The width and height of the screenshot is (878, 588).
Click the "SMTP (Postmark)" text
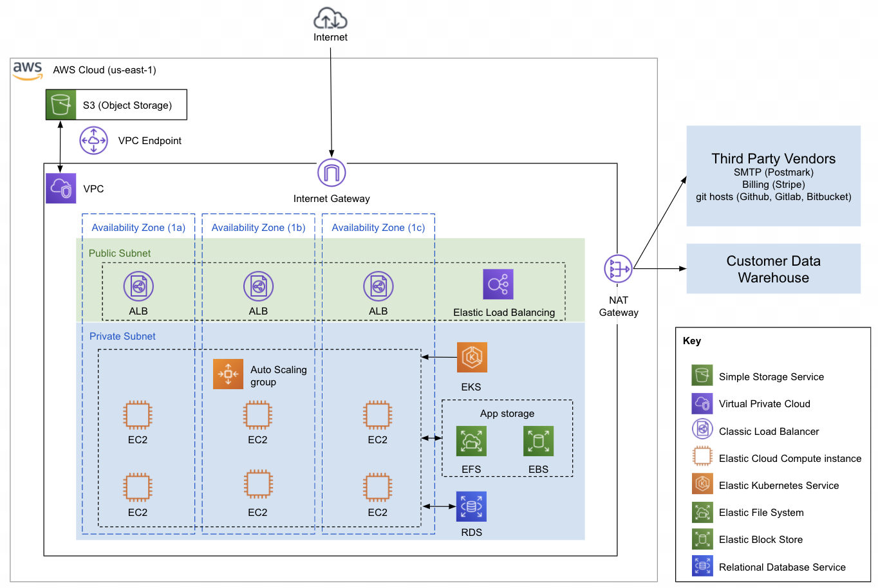point(774,172)
